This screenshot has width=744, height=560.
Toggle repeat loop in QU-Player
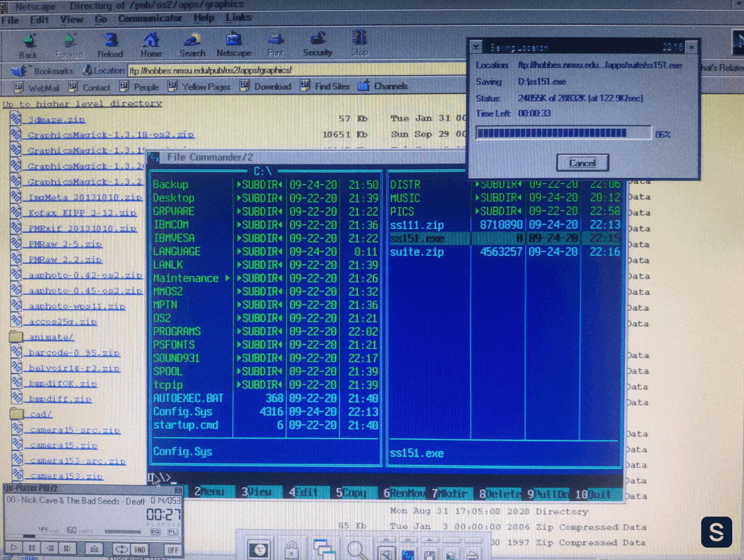pos(120,549)
